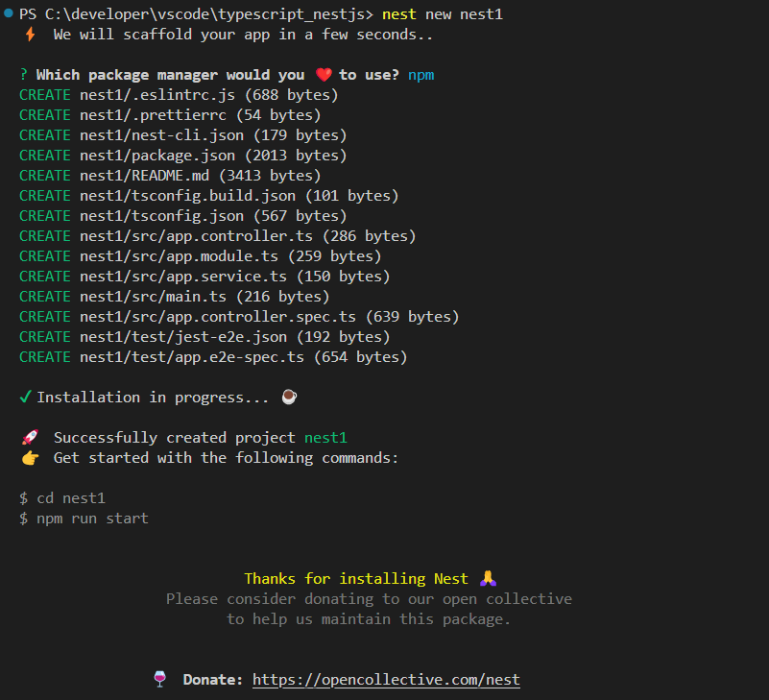Viewport: 769px width, 700px height.
Task: Click 'Which package manager would you' question
Action: pos(170,75)
